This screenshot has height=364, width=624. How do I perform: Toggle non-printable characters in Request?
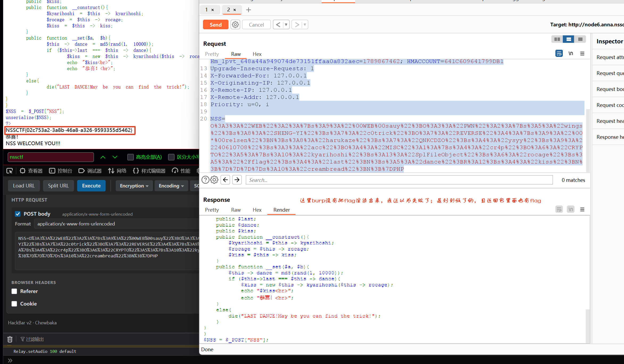click(571, 53)
